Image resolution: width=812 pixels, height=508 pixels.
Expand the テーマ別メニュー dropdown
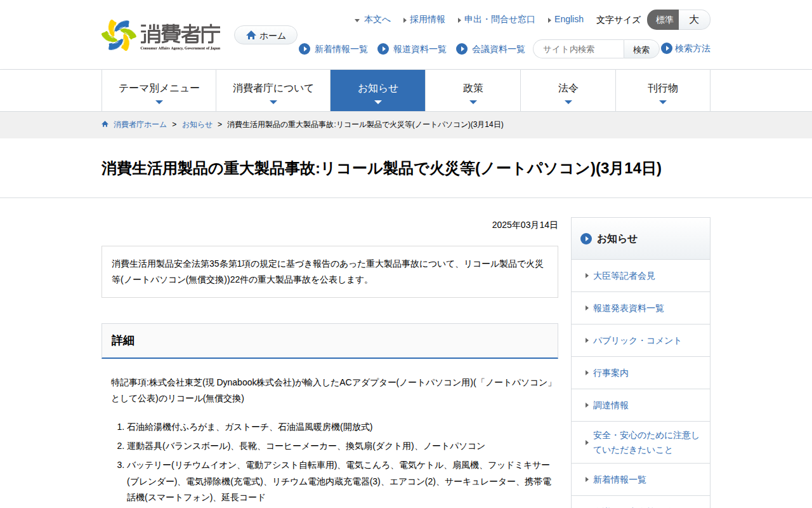(159, 90)
